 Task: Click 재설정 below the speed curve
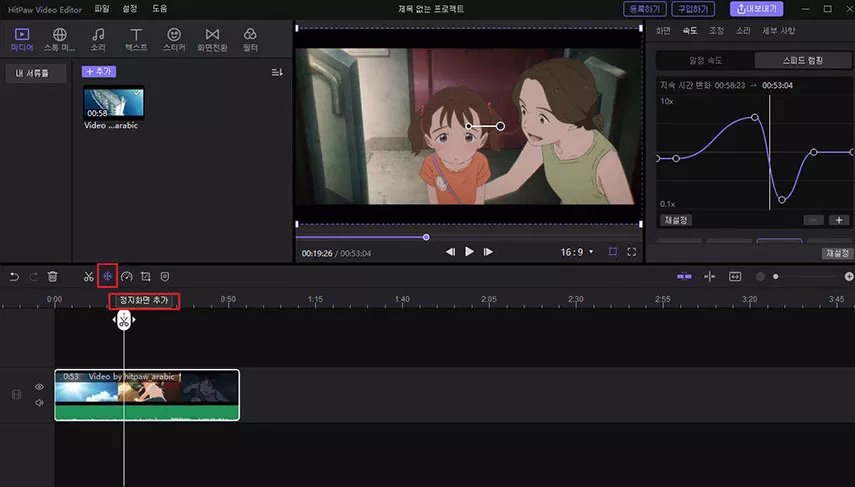pyautogui.click(x=676, y=220)
